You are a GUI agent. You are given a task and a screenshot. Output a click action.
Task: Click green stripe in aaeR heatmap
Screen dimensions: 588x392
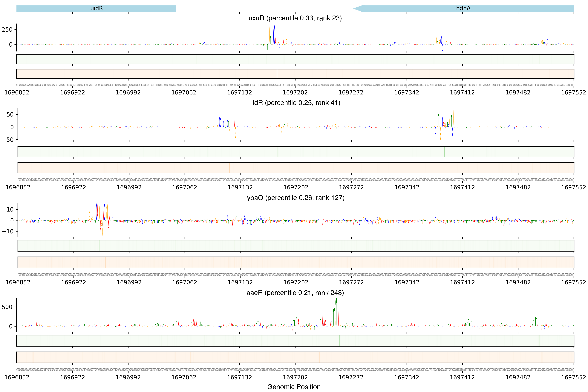coord(340,341)
